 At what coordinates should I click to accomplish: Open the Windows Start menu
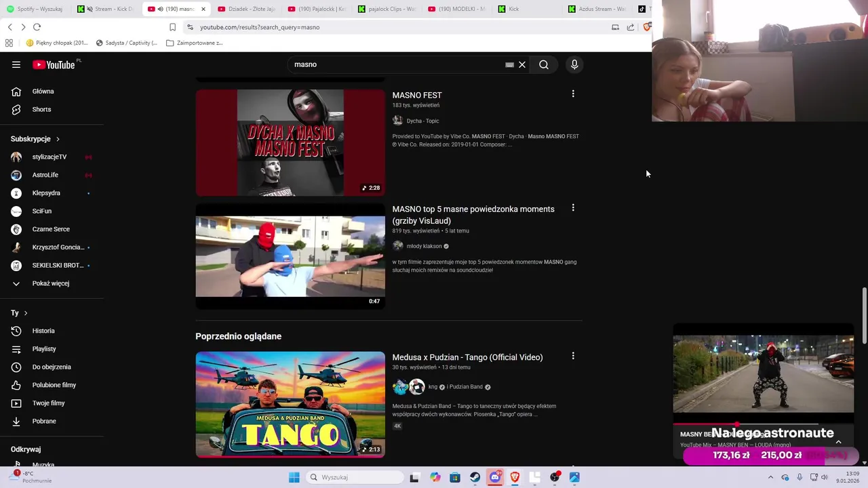point(294,477)
